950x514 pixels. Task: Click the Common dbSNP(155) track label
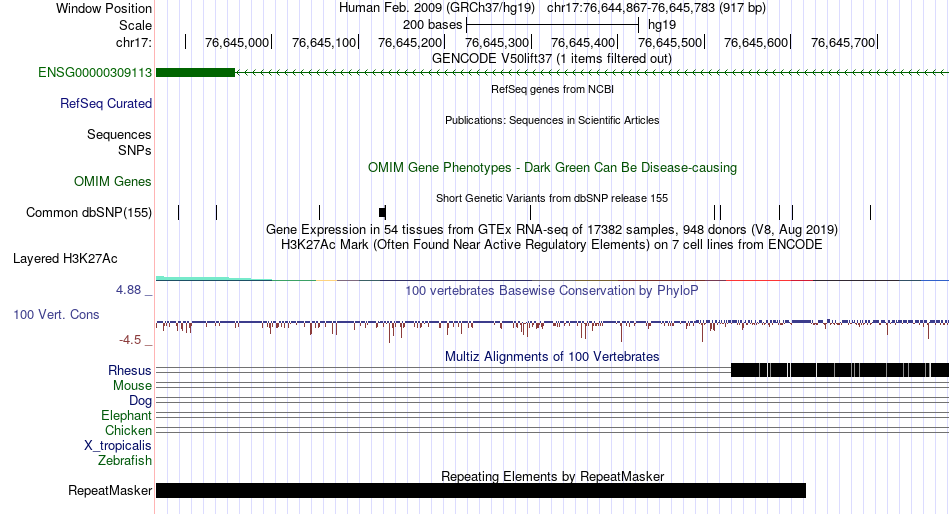coord(89,213)
